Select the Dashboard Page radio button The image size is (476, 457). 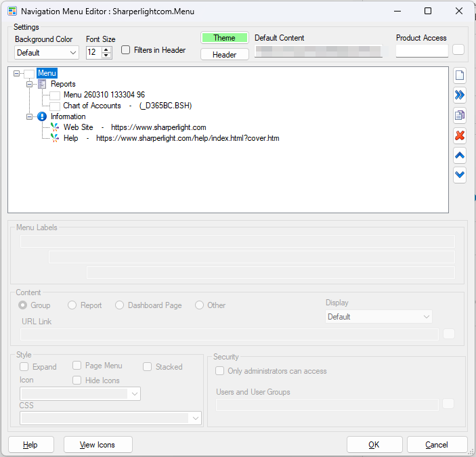[119, 305]
